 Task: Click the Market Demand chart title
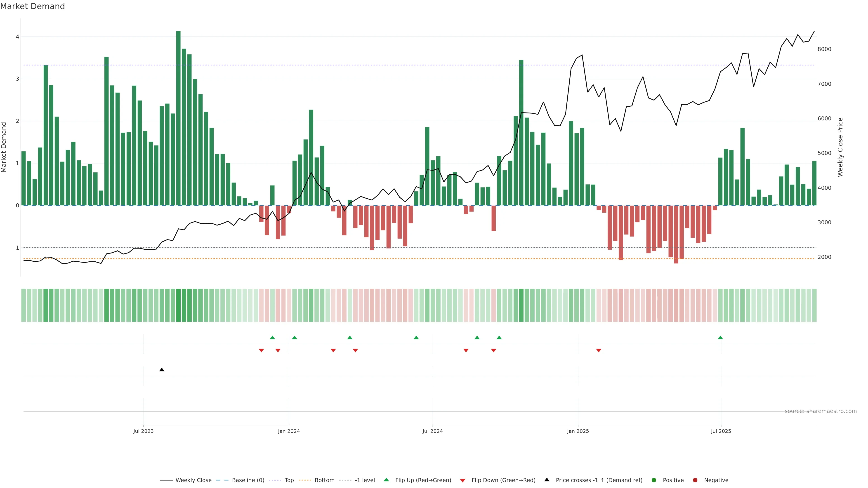[x=32, y=6]
